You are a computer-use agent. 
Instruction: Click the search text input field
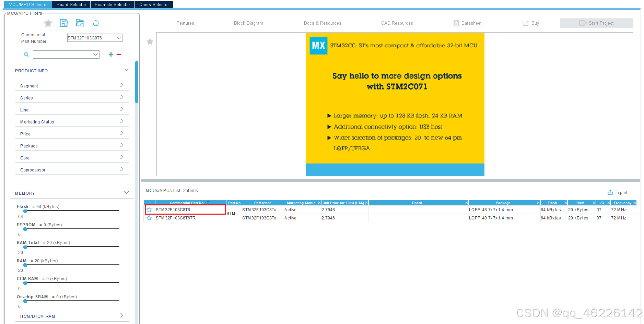coord(63,55)
